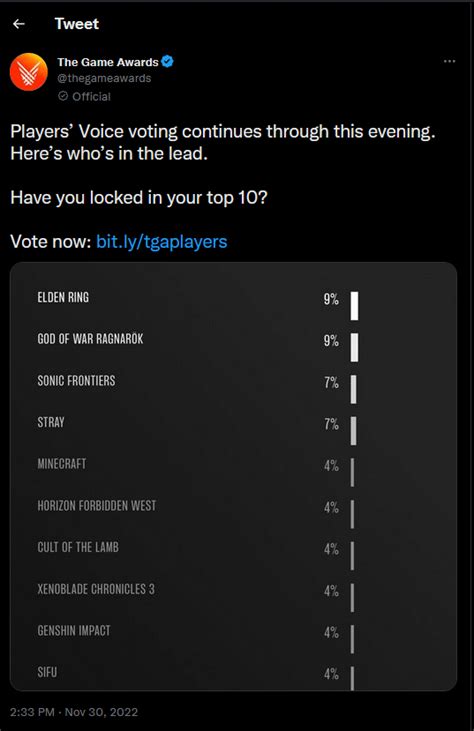
Task: Click the back arrow icon
Action: pyautogui.click(x=19, y=24)
